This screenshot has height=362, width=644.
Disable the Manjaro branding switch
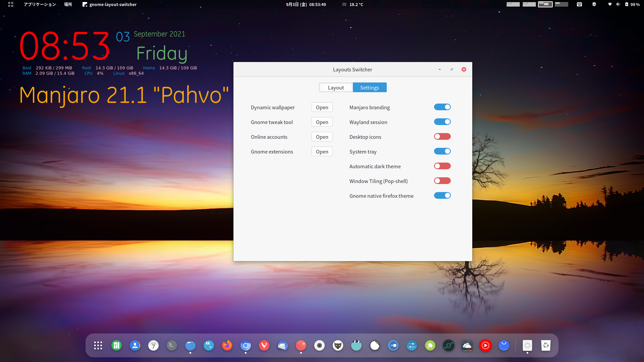click(x=442, y=107)
